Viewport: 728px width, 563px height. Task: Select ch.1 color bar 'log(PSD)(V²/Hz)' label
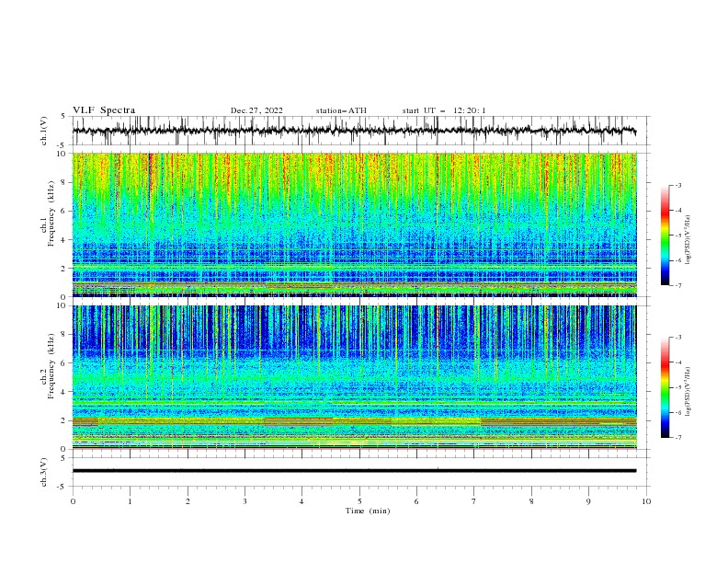[x=688, y=240]
